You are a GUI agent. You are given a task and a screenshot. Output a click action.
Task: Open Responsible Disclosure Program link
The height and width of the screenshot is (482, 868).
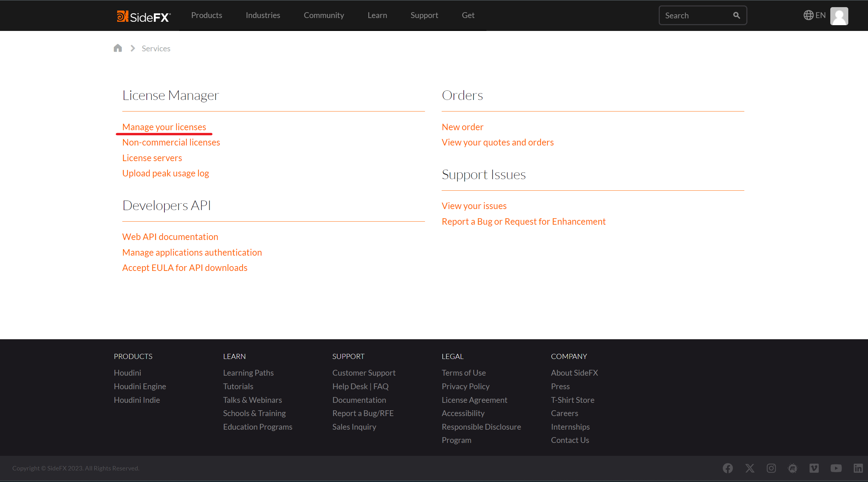(x=481, y=433)
